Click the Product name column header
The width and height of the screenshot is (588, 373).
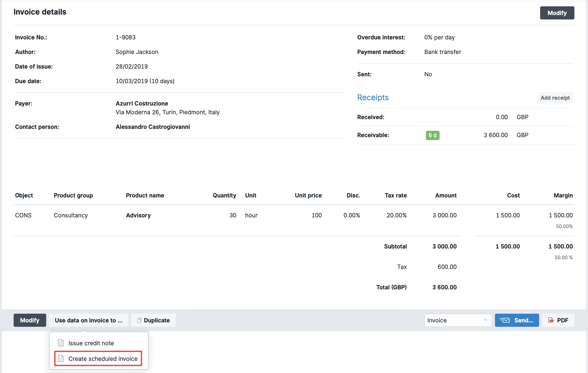(145, 195)
